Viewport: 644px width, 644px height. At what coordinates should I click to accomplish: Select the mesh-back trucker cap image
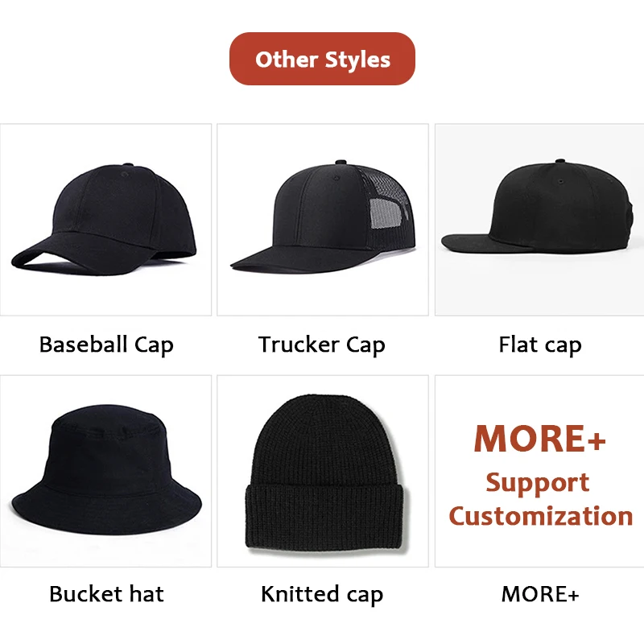323,220
